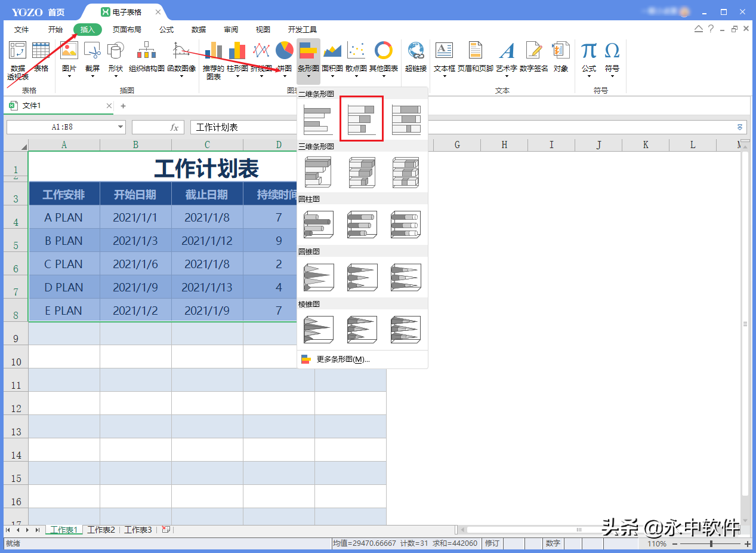Expand the name box cell reference dropdown

click(x=121, y=127)
